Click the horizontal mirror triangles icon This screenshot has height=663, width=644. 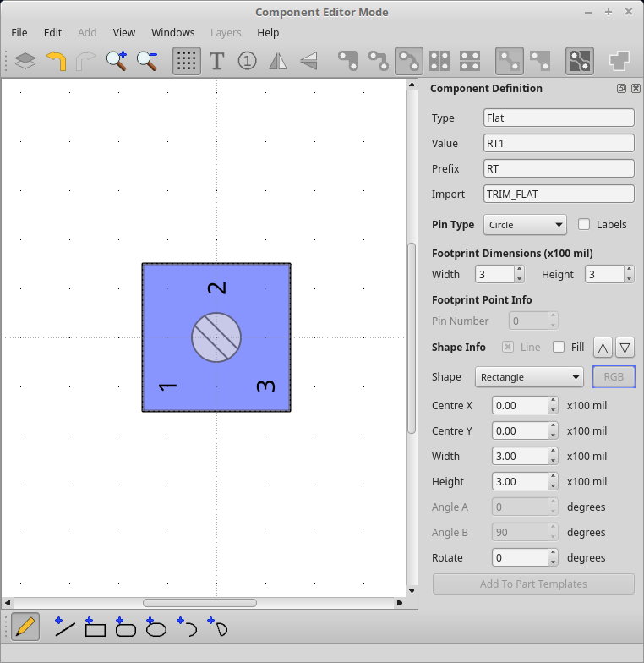tap(277, 61)
